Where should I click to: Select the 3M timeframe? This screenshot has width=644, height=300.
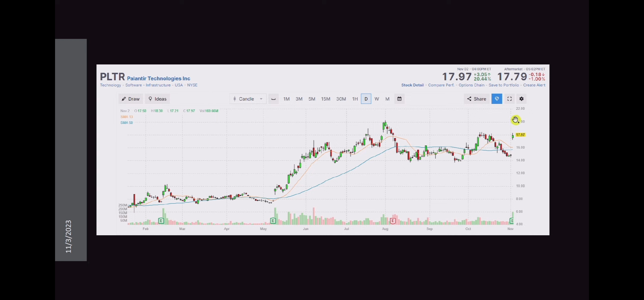tap(299, 99)
